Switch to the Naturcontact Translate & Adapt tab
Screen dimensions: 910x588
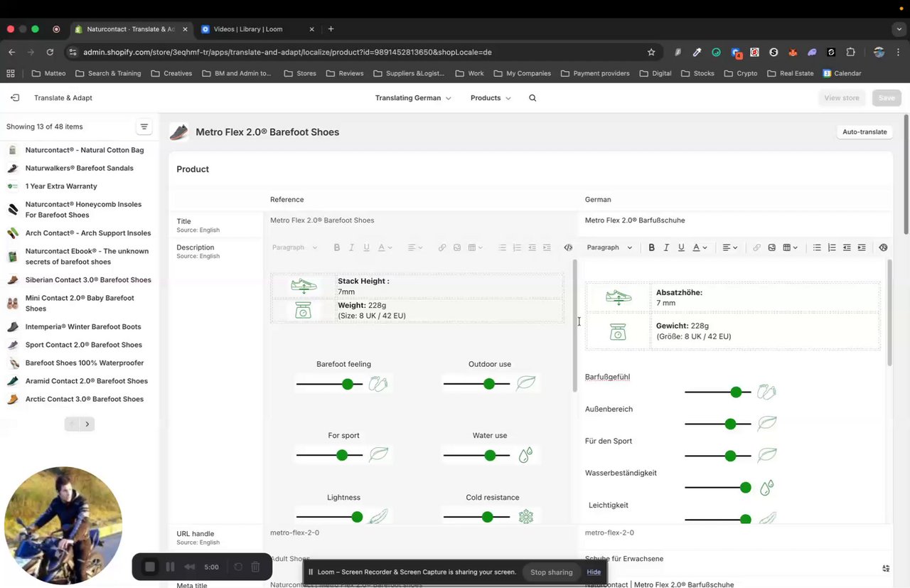[131, 29]
